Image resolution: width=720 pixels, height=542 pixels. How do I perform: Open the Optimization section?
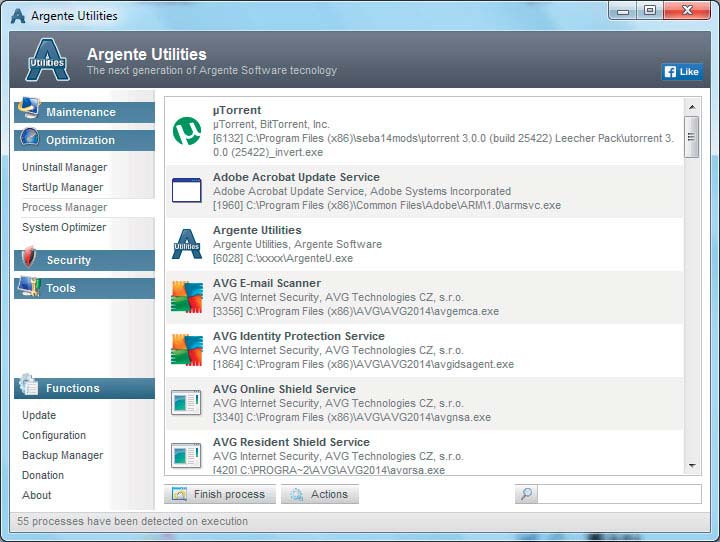(x=84, y=140)
